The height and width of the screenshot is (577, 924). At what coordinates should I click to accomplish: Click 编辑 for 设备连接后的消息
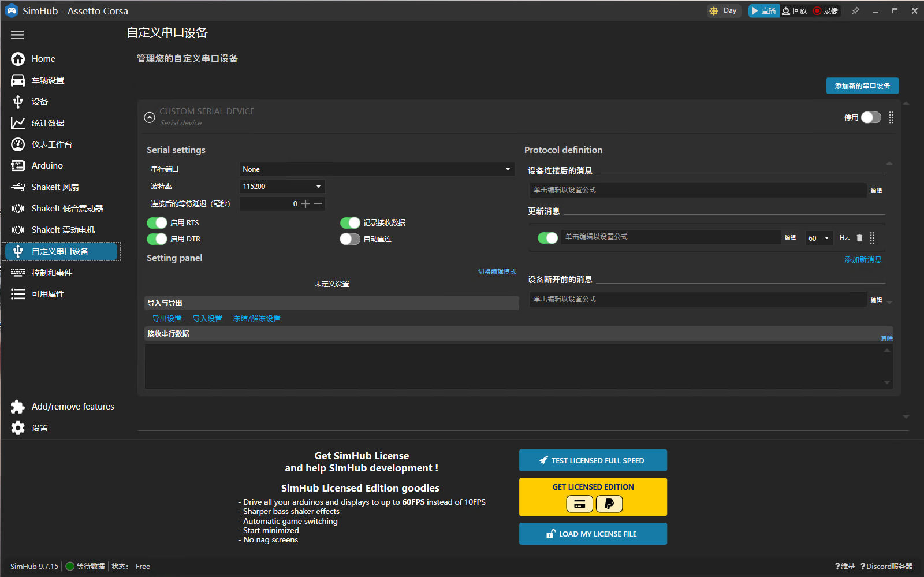pyautogui.click(x=876, y=191)
